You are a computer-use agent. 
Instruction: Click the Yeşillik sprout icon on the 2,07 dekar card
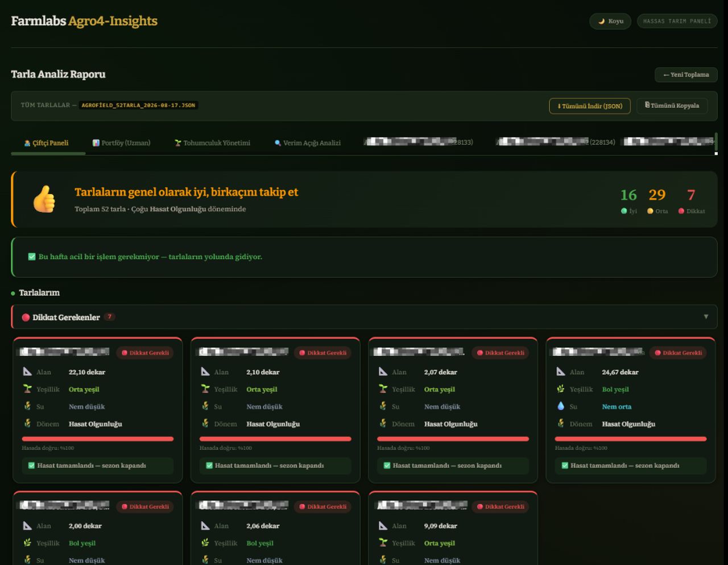(x=383, y=389)
